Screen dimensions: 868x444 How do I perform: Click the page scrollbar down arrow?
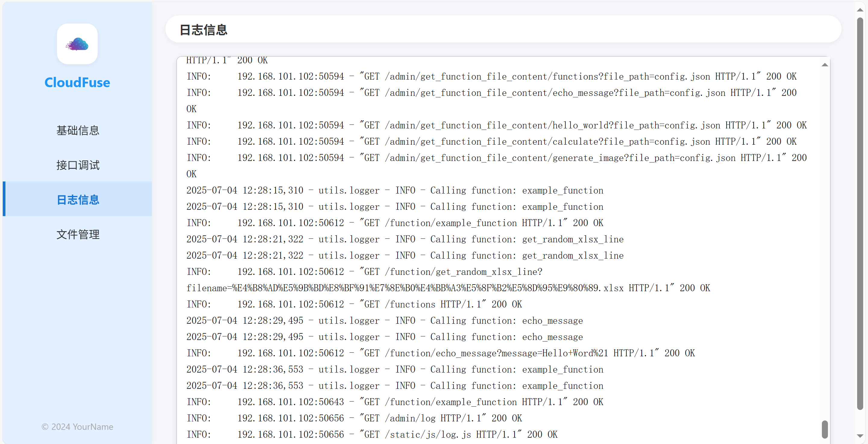(x=860, y=436)
